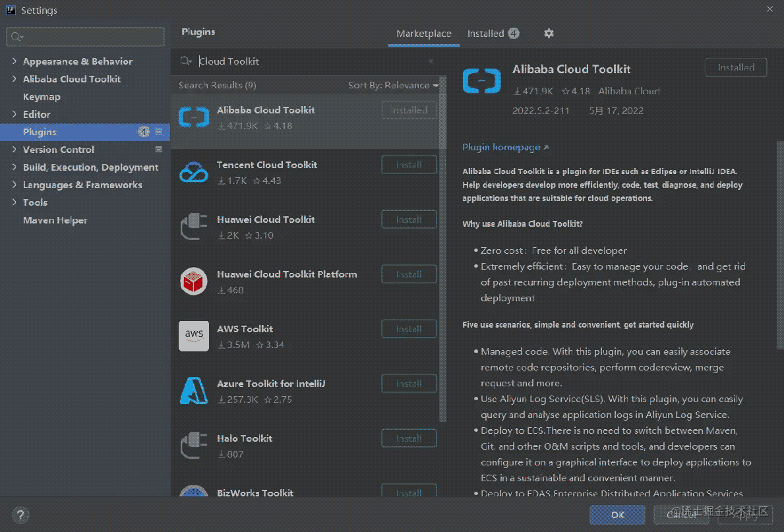Image resolution: width=784 pixels, height=532 pixels.
Task: Select BizWorks Toolkit in results list
Action: coord(255,492)
